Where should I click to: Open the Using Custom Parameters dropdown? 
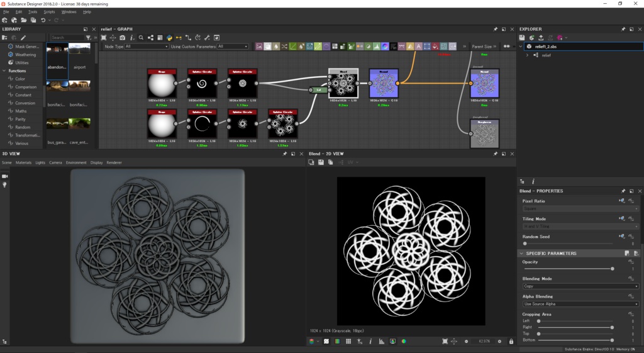(233, 47)
